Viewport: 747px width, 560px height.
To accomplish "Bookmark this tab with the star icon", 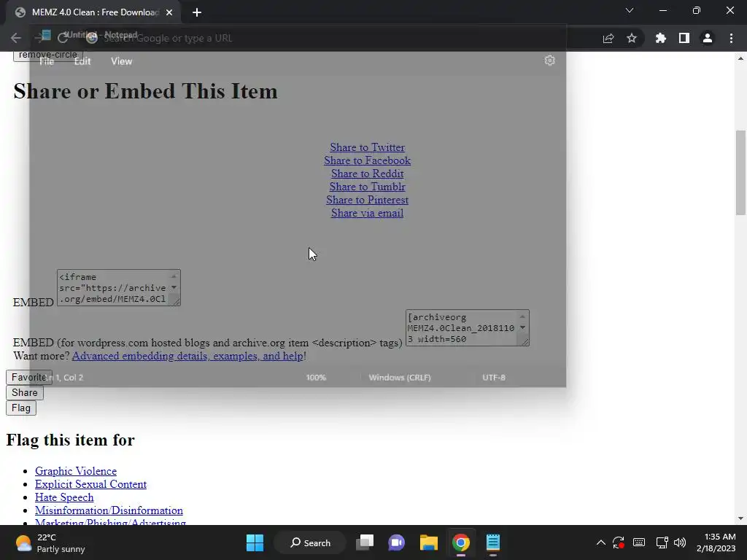I will click(x=632, y=38).
